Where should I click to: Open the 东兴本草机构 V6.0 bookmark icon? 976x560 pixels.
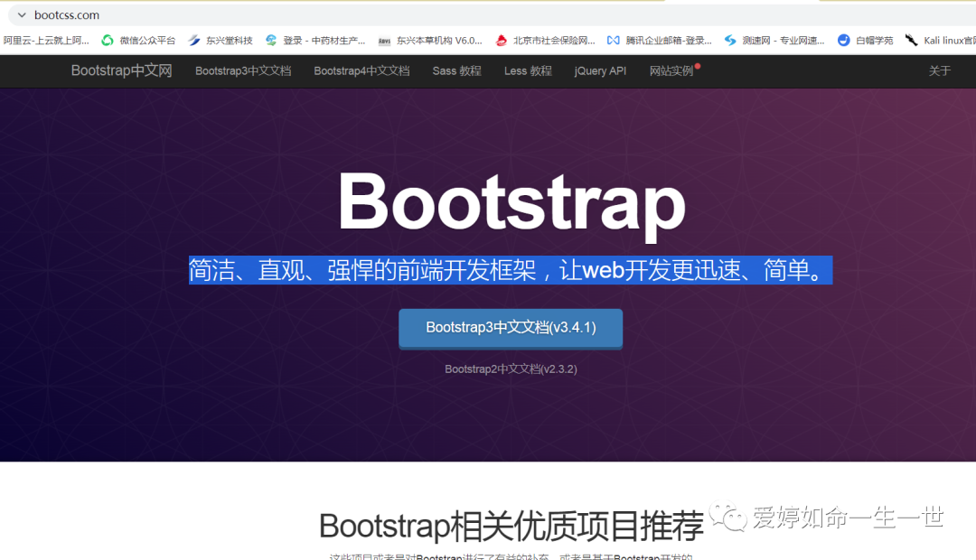[x=384, y=41]
